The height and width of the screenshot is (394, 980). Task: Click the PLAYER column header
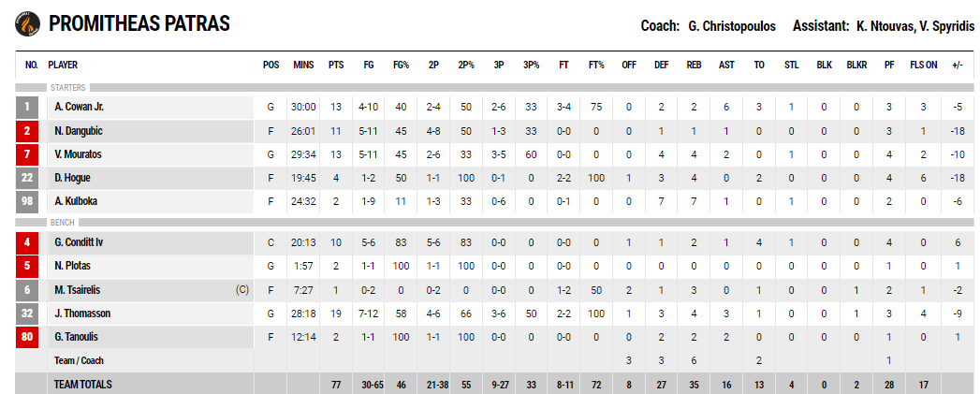tap(63, 65)
